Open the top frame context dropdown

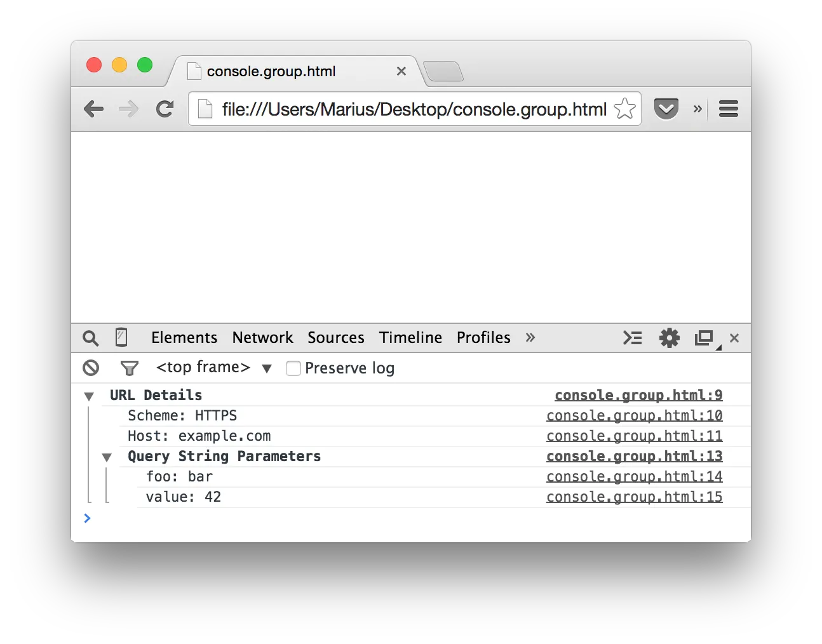pyautogui.click(x=213, y=368)
